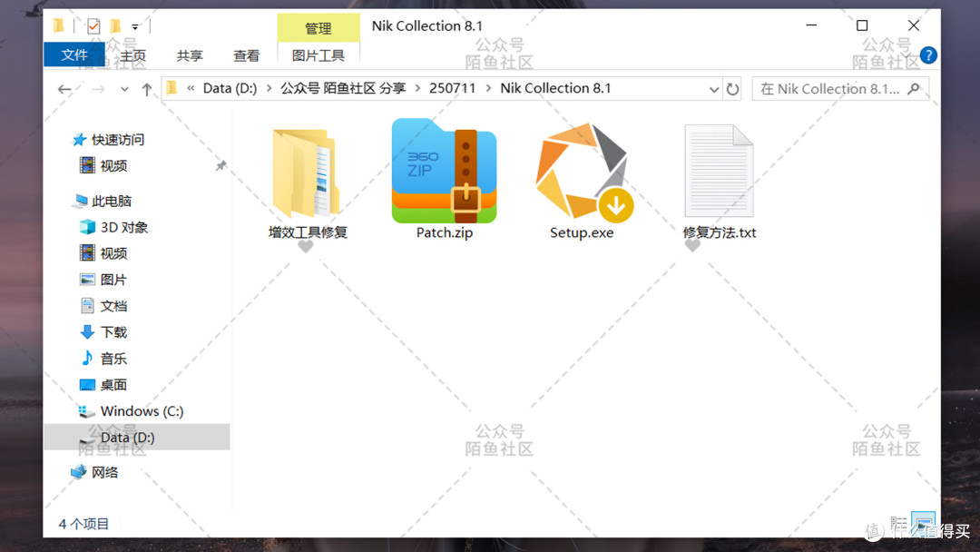
Task: Select the Setup.exe installer icon
Action: 583,172
